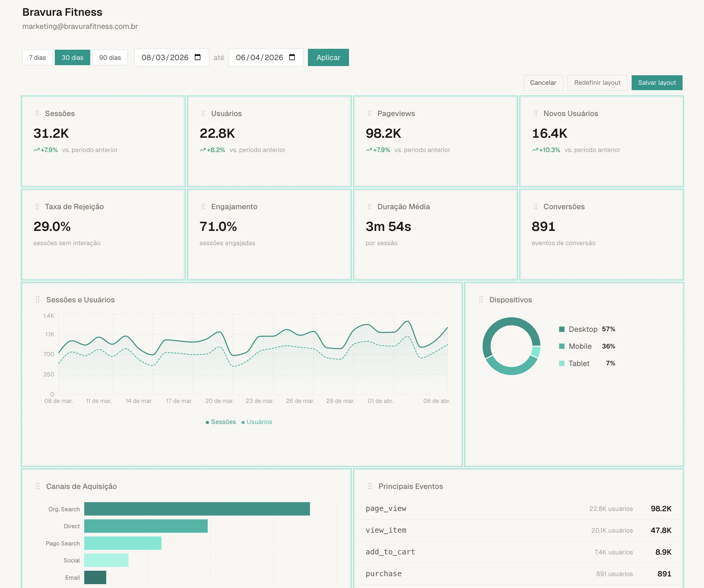Click the drag handle on Dispositivos panel
This screenshot has height=588, width=704.
pos(481,300)
